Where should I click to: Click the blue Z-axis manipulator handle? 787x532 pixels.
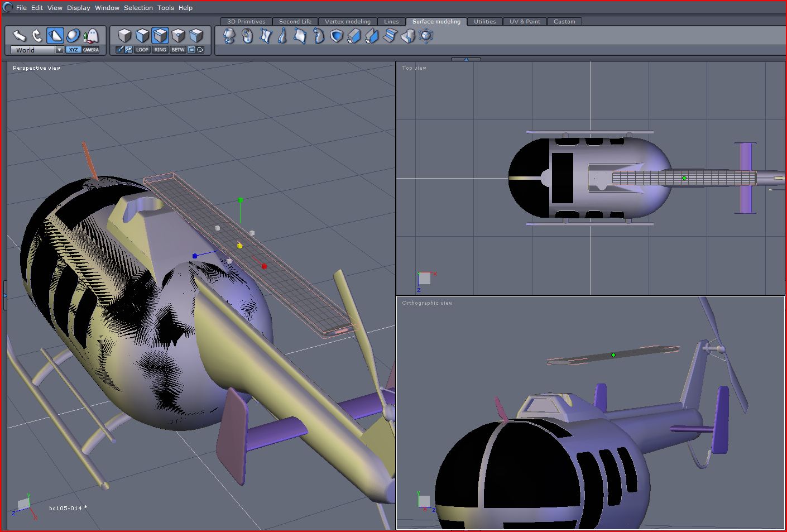195,256
